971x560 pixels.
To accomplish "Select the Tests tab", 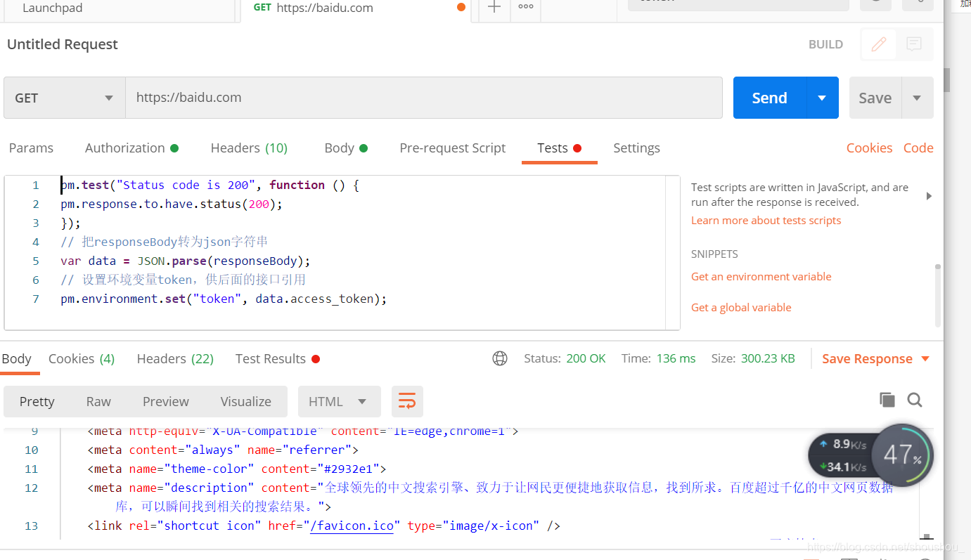I will click(x=559, y=148).
